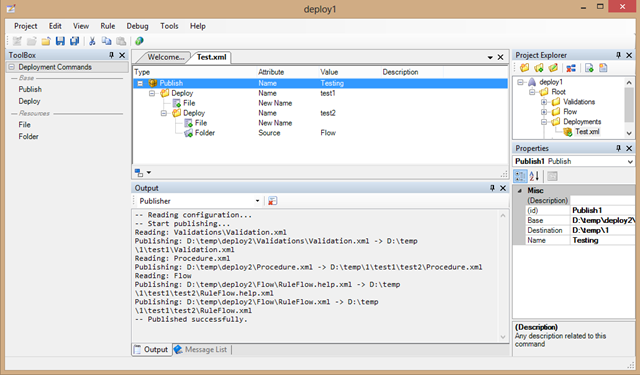
Task: Select File resource in ToolBox
Action: point(24,125)
